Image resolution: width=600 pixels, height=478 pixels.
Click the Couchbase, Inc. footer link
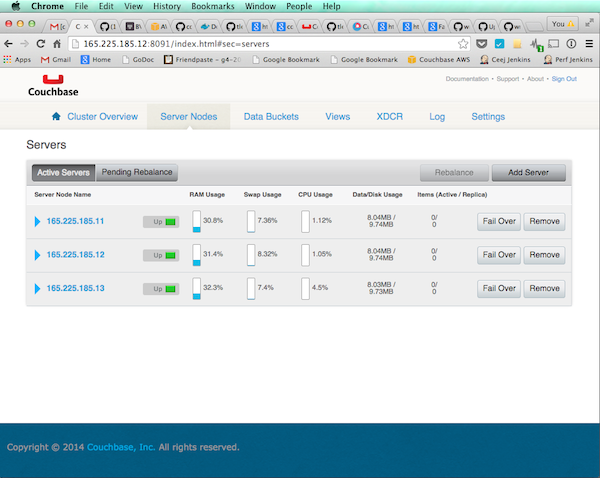pyautogui.click(x=121, y=447)
